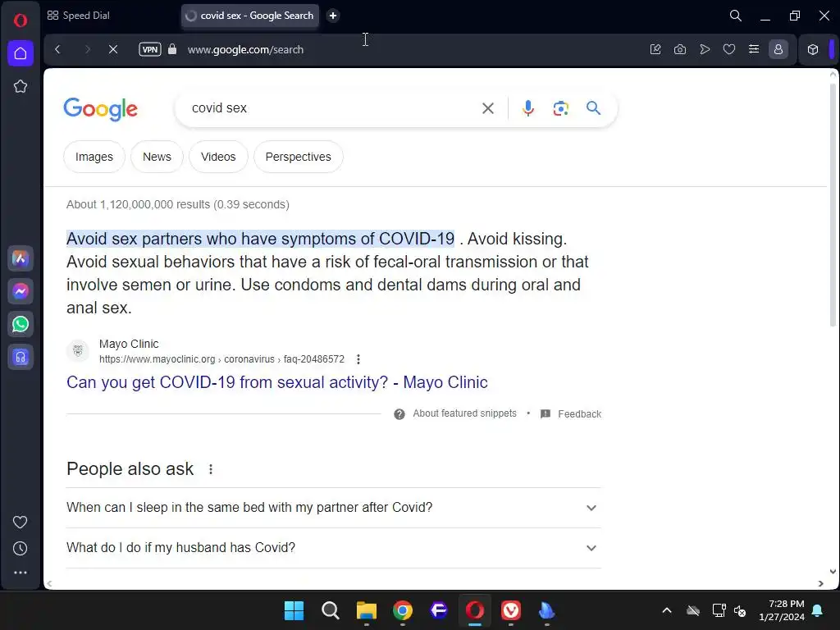Switch to Vivaldi browser in taskbar
This screenshot has height=630, width=840.
point(510,610)
